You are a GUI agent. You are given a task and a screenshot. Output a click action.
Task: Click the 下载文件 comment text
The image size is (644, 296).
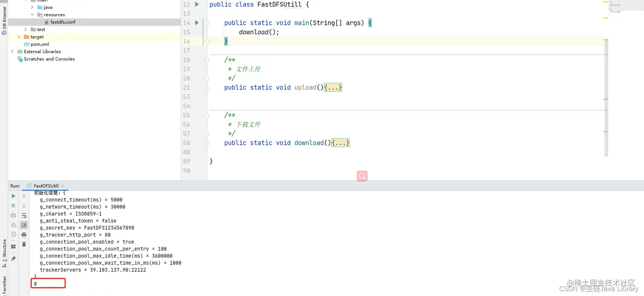[248, 124]
